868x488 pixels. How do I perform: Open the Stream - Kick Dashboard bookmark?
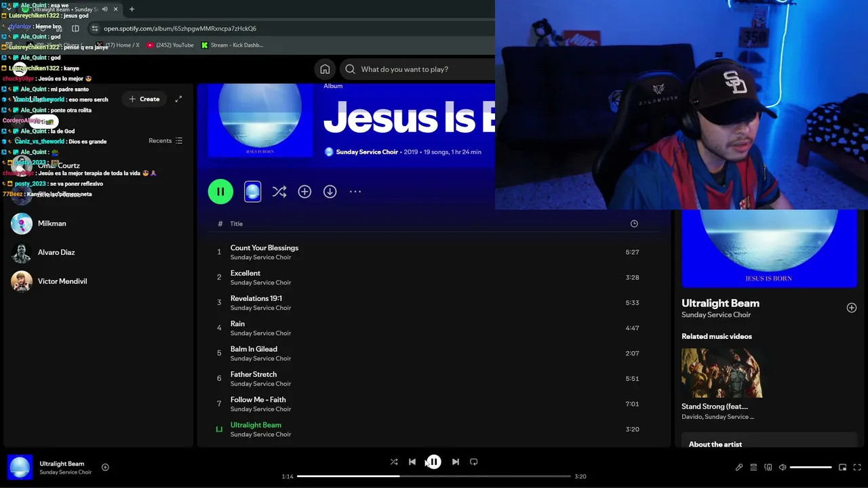coord(232,45)
